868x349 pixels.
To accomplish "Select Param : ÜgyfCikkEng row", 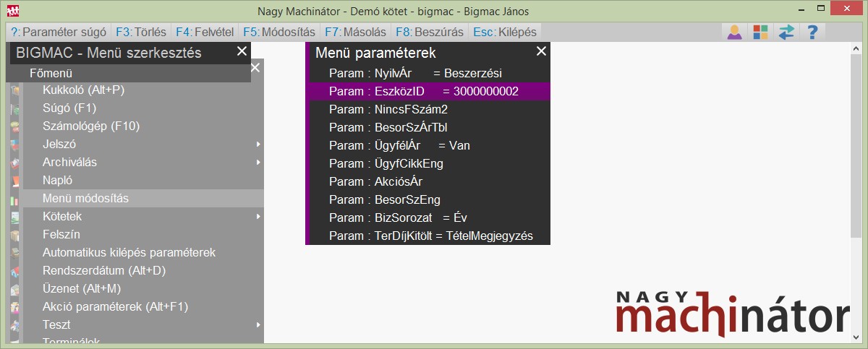I will pyautogui.click(x=430, y=163).
